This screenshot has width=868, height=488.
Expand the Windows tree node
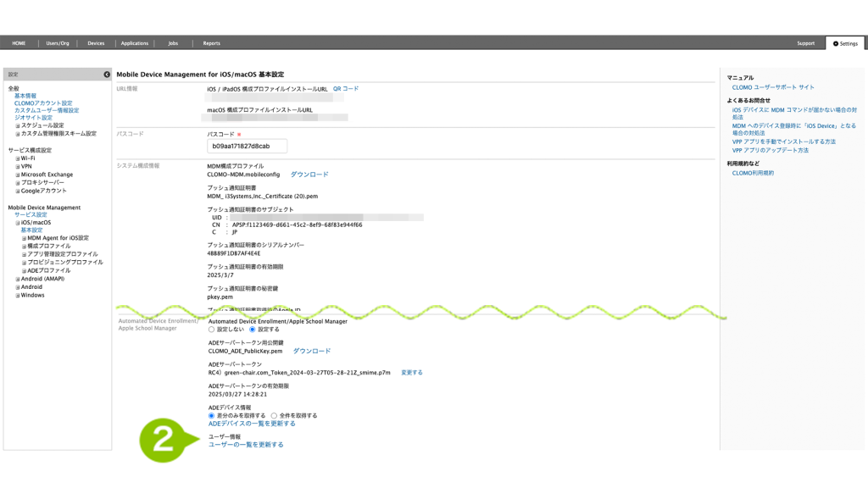(18, 296)
